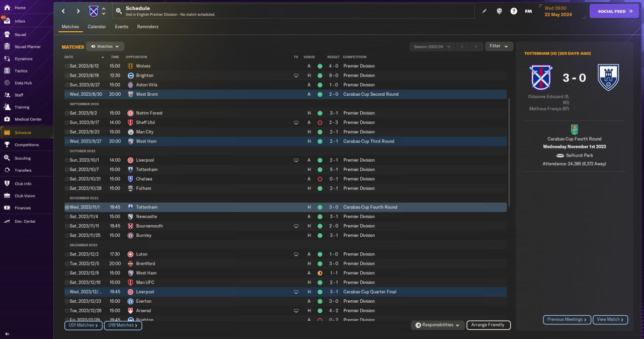Toggle the circle next to Sun, 2023/8/27
Image resolution: width=644 pixels, height=339 pixels.
[x=67, y=85]
